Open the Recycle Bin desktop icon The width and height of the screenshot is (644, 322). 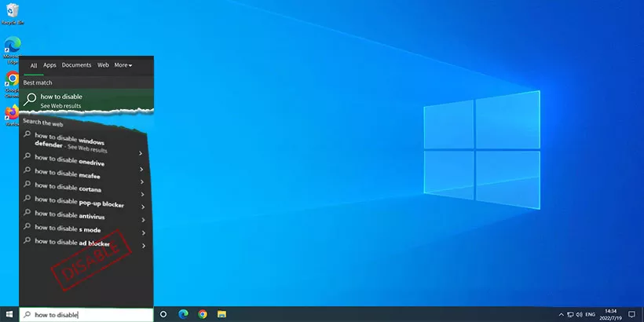(13, 13)
